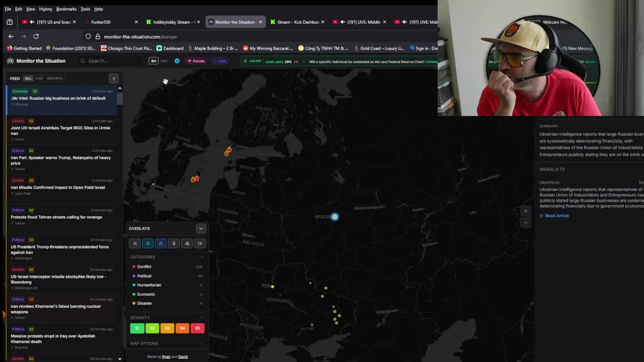The image size is (644, 362).
Task: Collapse the Overlays panel chevron
Action: point(201,229)
